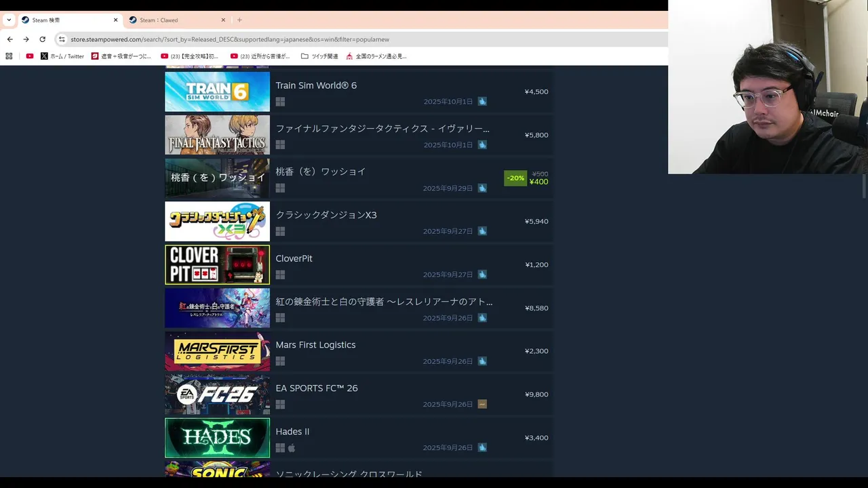Click the review icon for Train Sim World 6

coord(482,102)
